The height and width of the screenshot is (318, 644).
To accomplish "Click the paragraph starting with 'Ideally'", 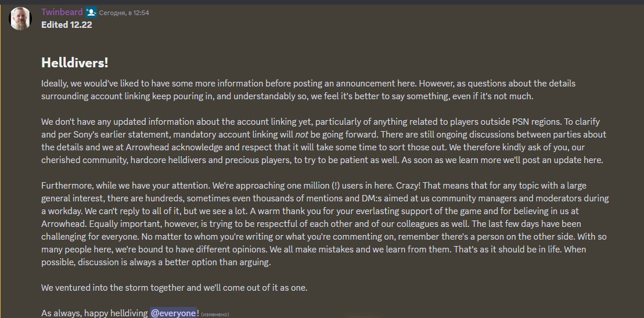I will 308,90.
